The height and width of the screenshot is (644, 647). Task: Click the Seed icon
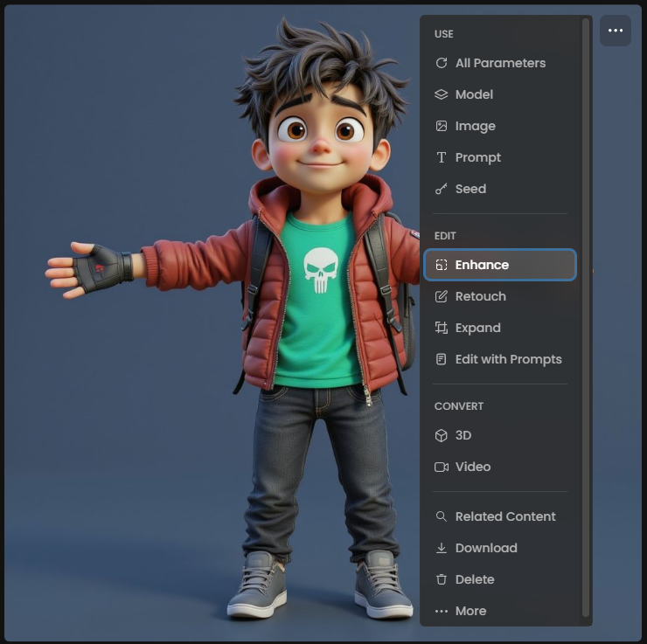(x=442, y=189)
